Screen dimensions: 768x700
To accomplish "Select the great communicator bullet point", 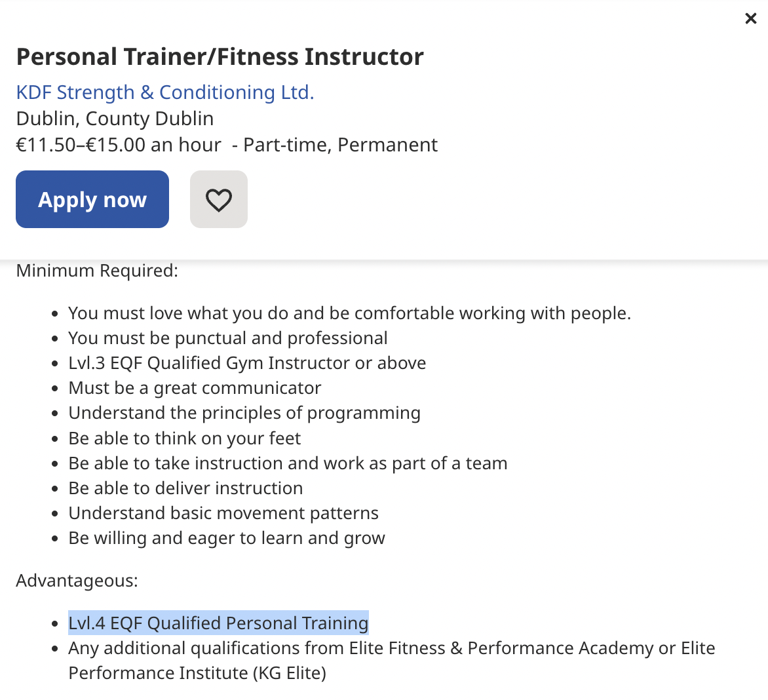I will (x=194, y=387).
